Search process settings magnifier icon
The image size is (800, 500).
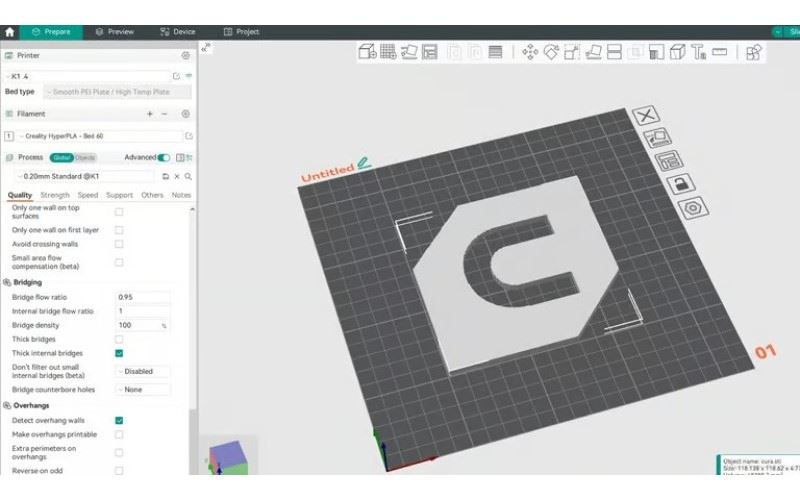(x=188, y=177)
